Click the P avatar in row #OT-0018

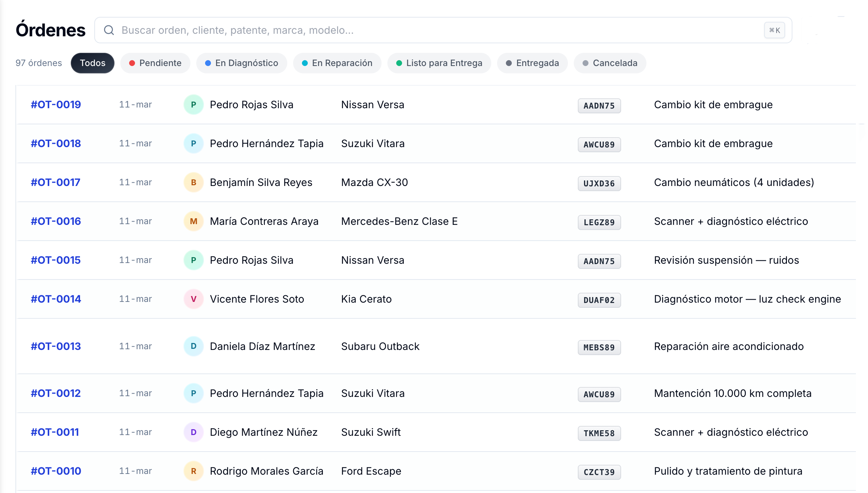coord(194,143)
